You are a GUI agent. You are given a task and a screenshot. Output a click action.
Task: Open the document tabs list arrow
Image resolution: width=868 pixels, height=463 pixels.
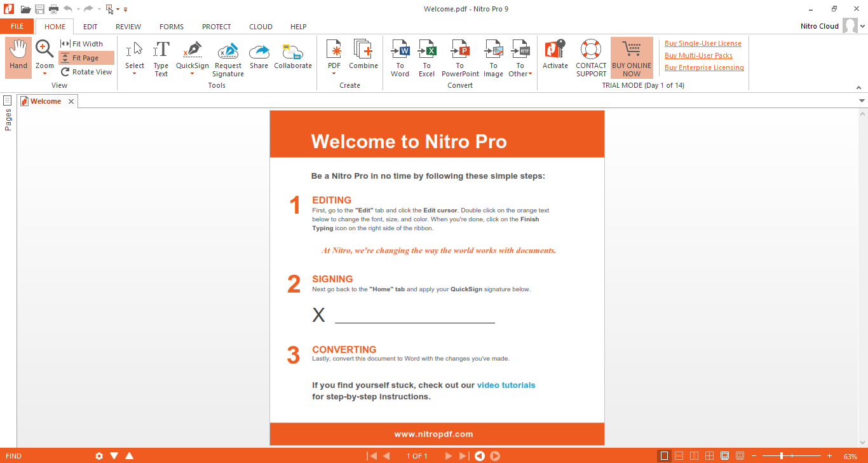tap(862, 101)
